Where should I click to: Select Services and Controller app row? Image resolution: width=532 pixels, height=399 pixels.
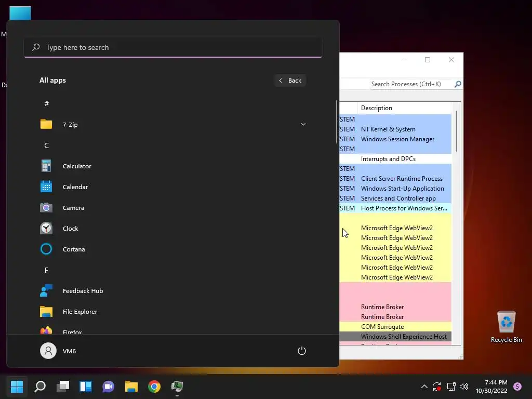click(395, 198)
